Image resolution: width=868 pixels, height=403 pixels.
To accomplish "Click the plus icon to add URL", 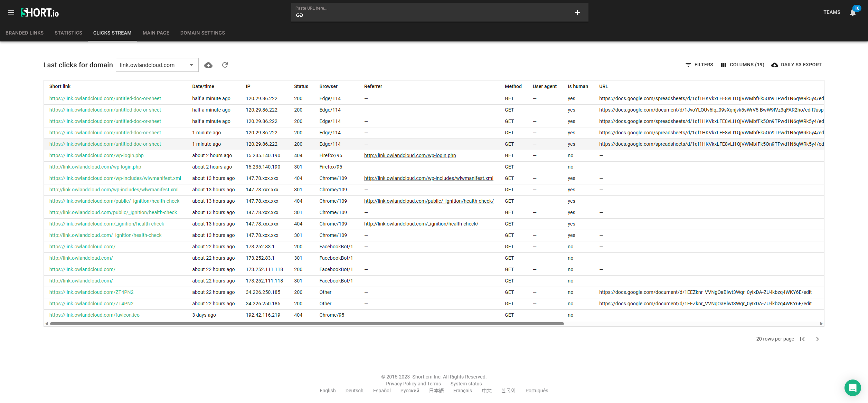I will pos(577,12).
